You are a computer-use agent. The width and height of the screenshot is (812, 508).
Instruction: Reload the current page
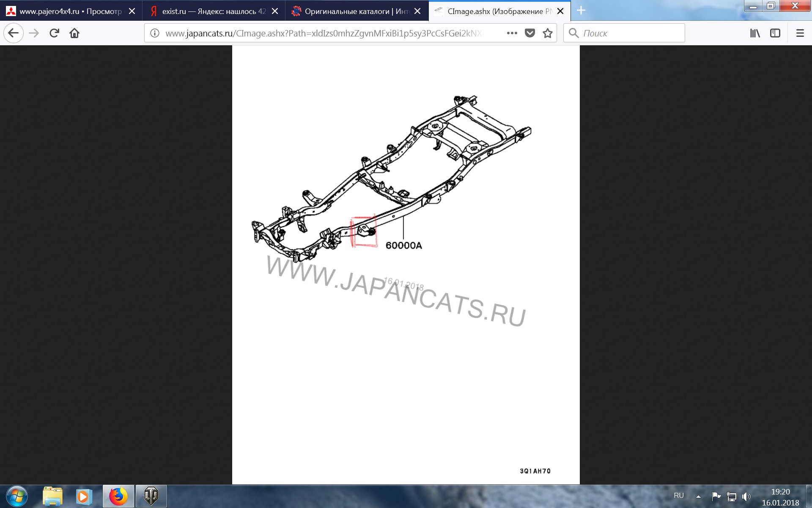point(54,33)
